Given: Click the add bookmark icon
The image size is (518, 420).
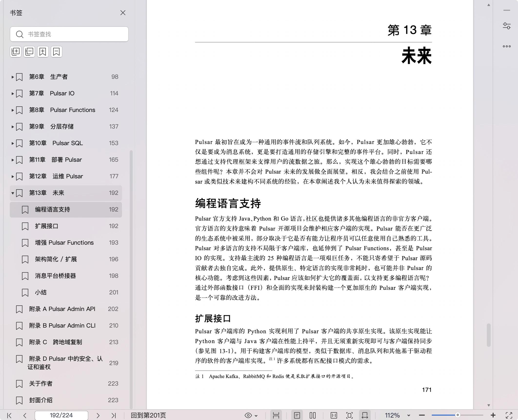Looking at the screenshot, I should [x=43, y=52].
